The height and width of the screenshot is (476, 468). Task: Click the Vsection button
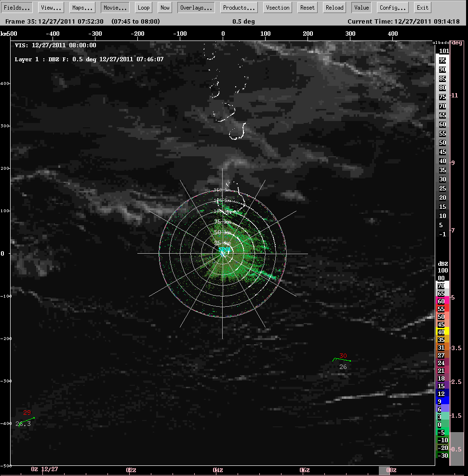pyautogui.click(x=278, y=8)
